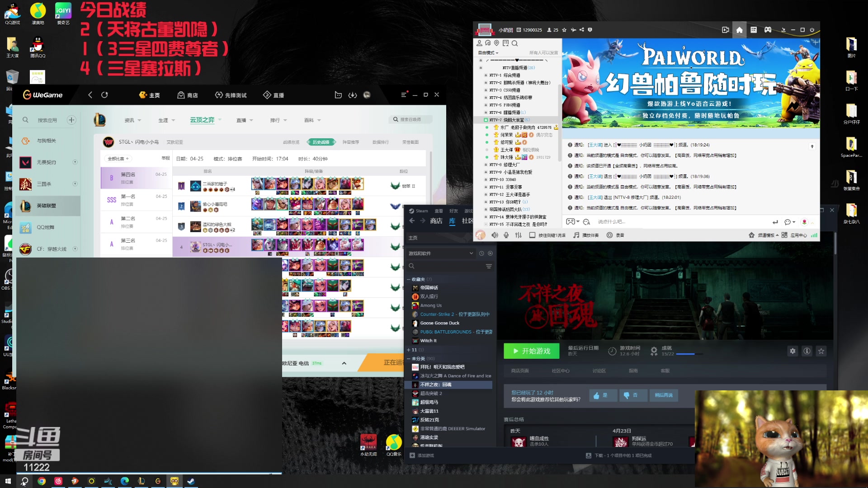Click the 稍后再说 button

664,395
